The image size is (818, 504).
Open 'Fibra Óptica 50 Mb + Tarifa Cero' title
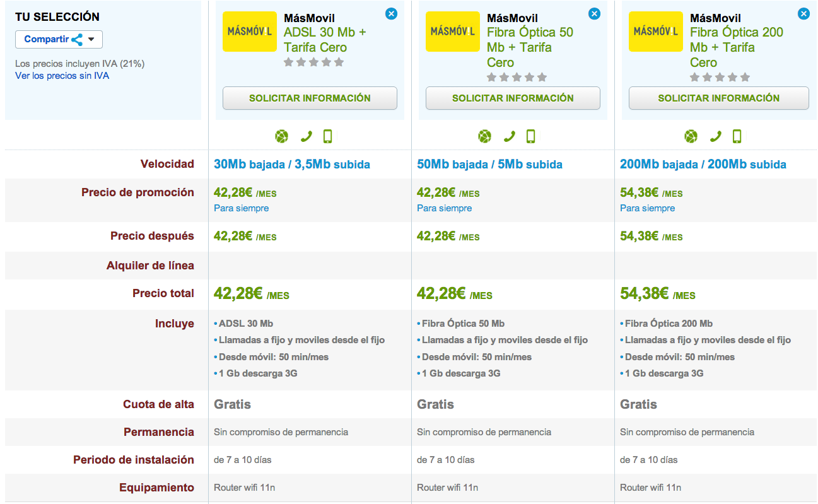click(530, 47)
